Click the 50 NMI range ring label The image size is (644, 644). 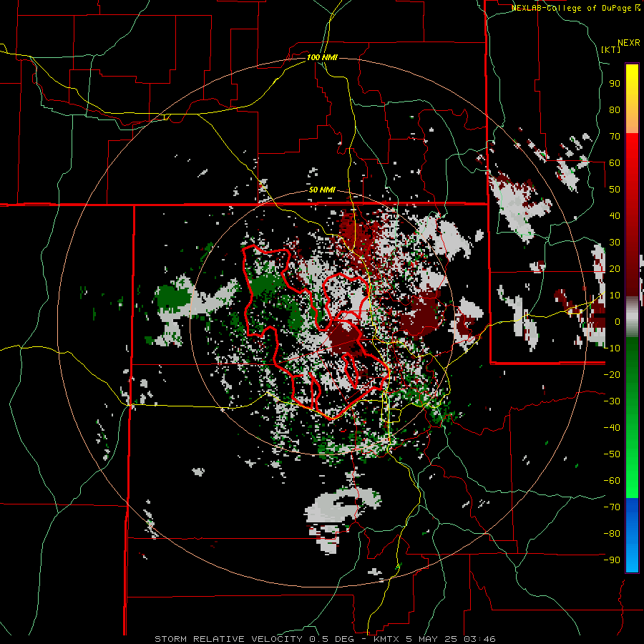pyautogui.click(x=322, y=190)
